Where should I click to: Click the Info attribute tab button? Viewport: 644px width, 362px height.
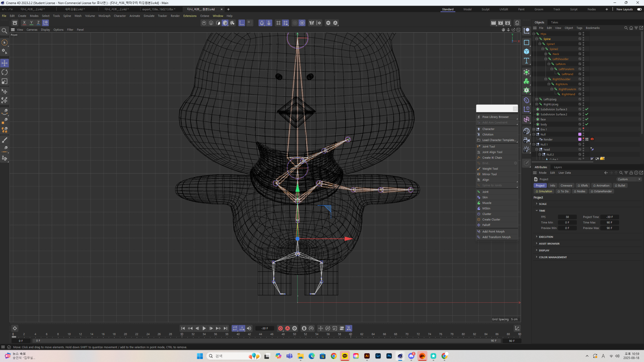[552, 186]
